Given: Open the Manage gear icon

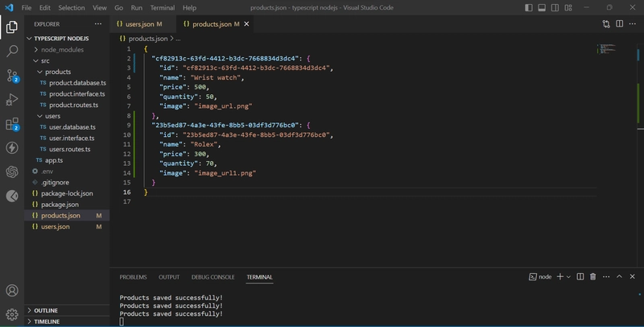Looking at the screenshot, I should [x=12, y=315].
